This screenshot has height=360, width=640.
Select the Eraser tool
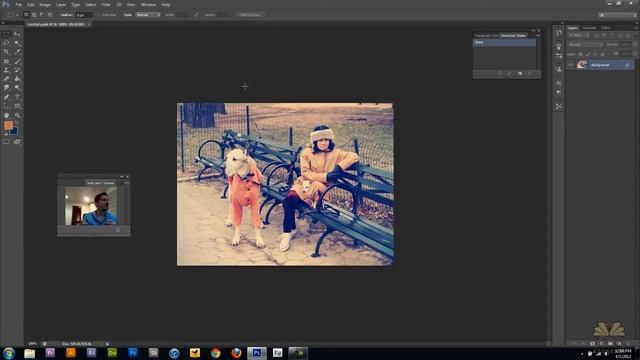coord(6,79)
